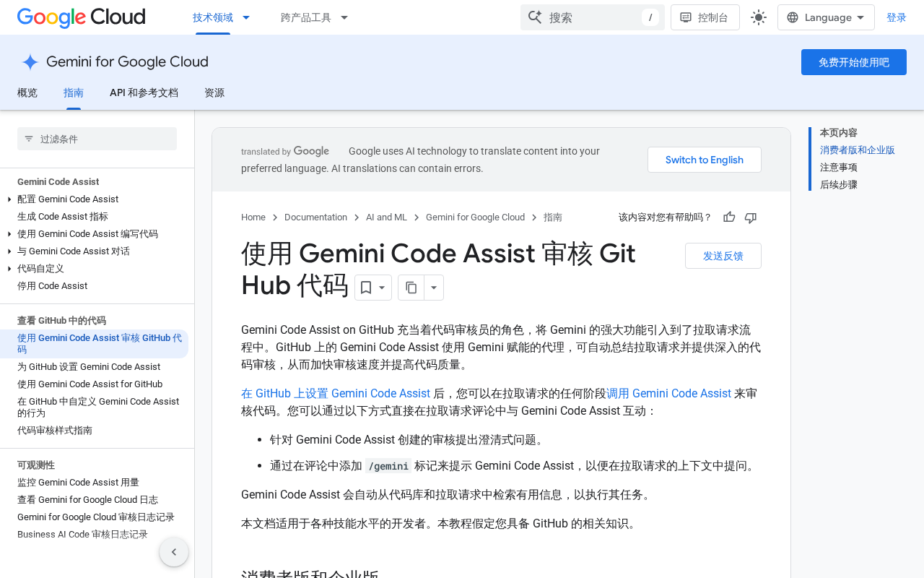Open 使用 Gemini Code Assist for GitHub
This screenshot has height=578, width=924.
[x=90, y=384]
